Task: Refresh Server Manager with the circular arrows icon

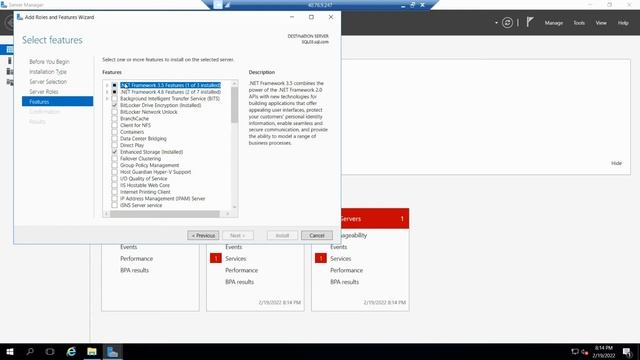Action: click(507, 22)
